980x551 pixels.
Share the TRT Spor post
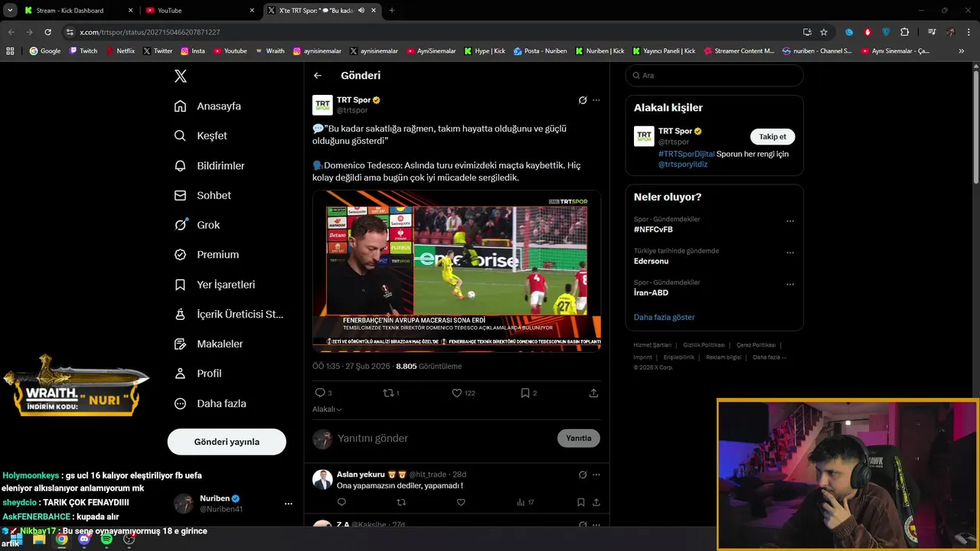tap(593, 393)
